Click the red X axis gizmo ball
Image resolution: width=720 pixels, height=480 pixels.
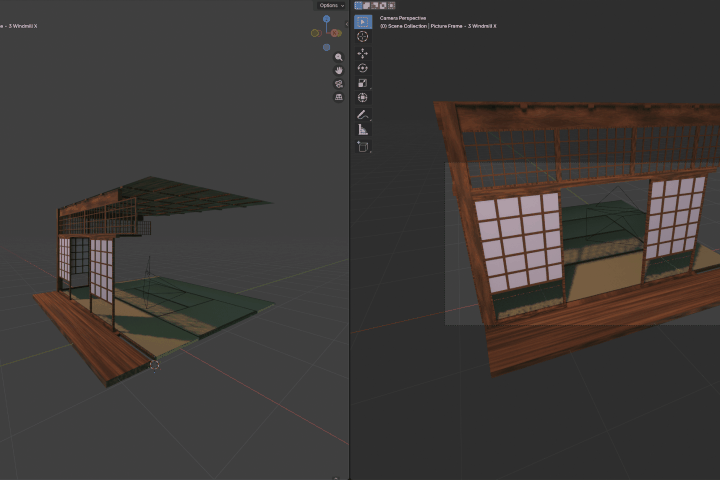click(x=336, y=33)
